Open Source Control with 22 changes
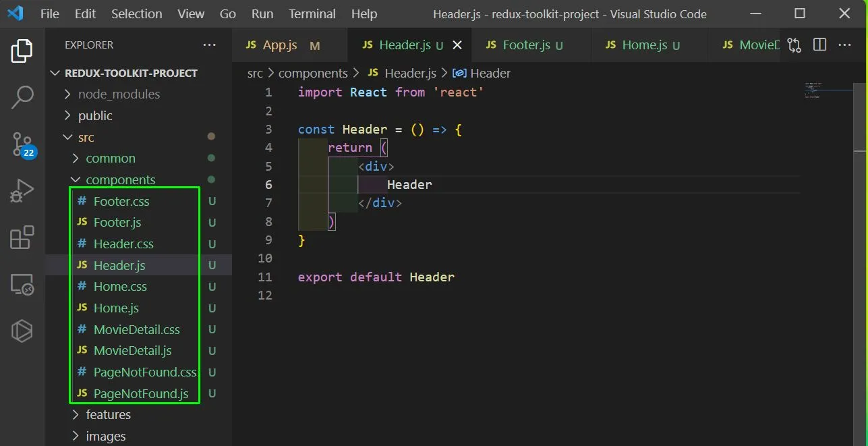The width and height of the screenshot is (868, 446). coord(24,144)
